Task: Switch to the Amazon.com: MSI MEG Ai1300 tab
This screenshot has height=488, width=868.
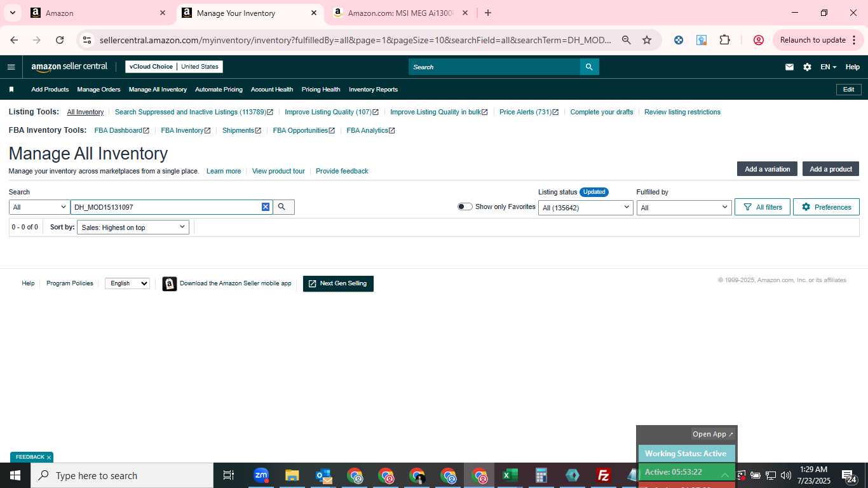Action: point(401,13)
